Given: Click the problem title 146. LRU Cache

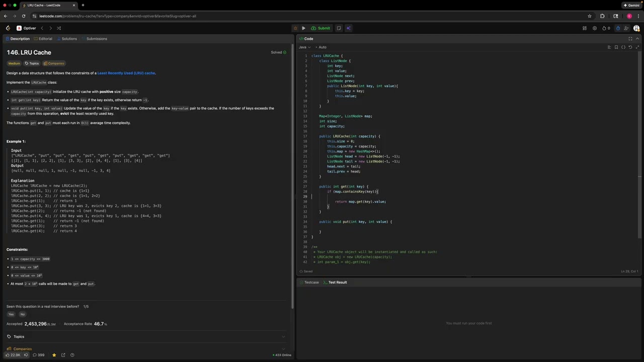Looking at the screenshot, I should click(29, 52).
